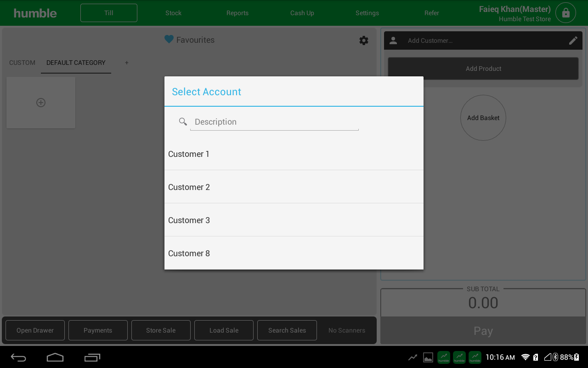
Task: Tap the Android recent apps button
Action: click(x=92, y=357)
